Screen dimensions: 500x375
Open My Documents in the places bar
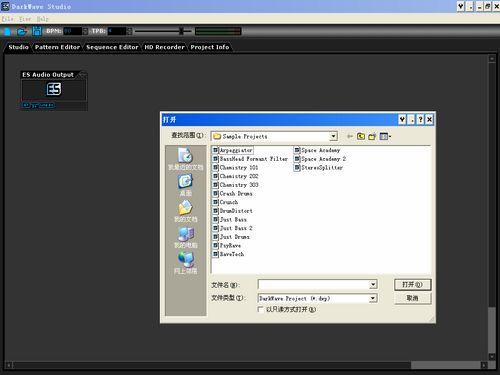tap(186, 211)
